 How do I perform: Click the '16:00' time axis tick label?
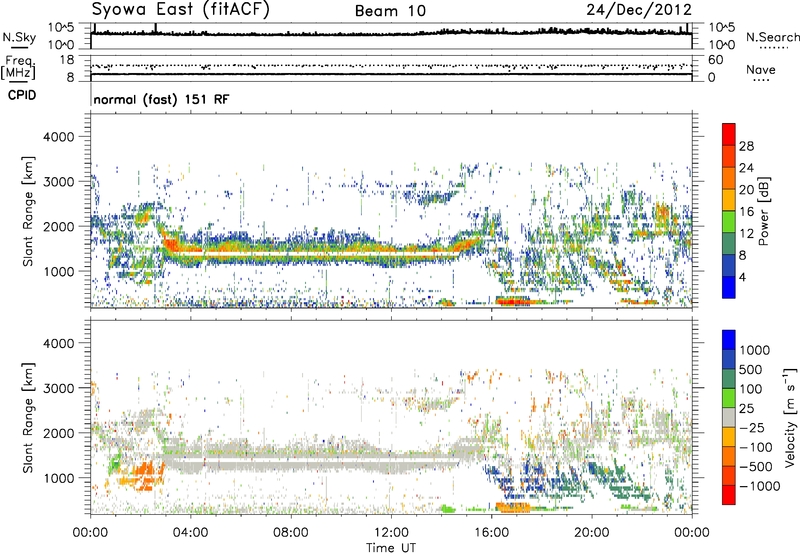pos(491,533)
